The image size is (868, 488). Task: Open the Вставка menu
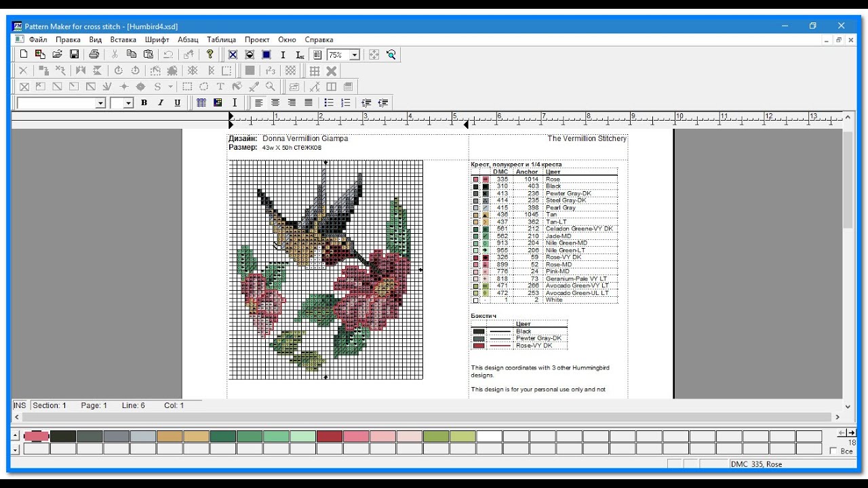coord(123,39)
